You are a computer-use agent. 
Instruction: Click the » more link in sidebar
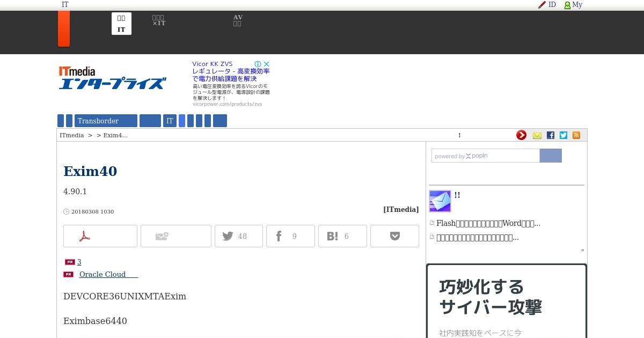point(582,250)
